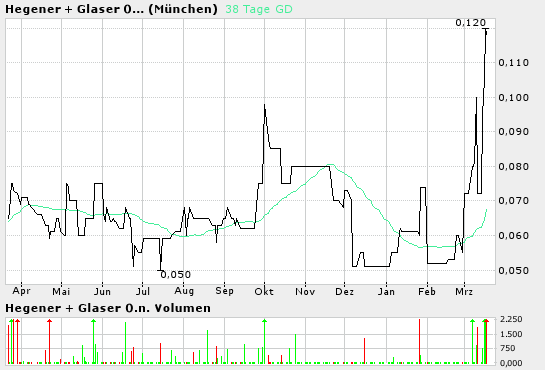
Task: Click the red volume bar before Feb
Action: (x=420, y=341)
